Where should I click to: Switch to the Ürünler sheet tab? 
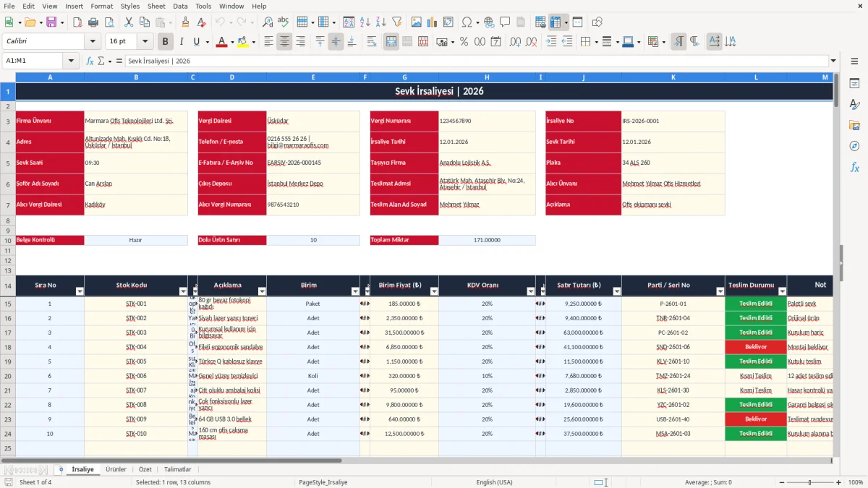point(116,469)
